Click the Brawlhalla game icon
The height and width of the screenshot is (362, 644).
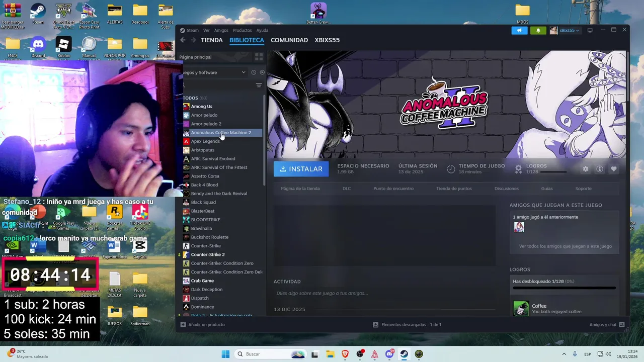coord(186,228)
